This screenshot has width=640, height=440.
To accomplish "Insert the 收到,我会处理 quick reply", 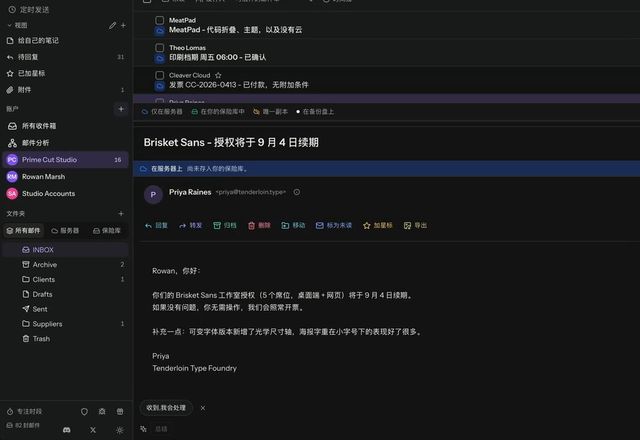I will 166,408.
